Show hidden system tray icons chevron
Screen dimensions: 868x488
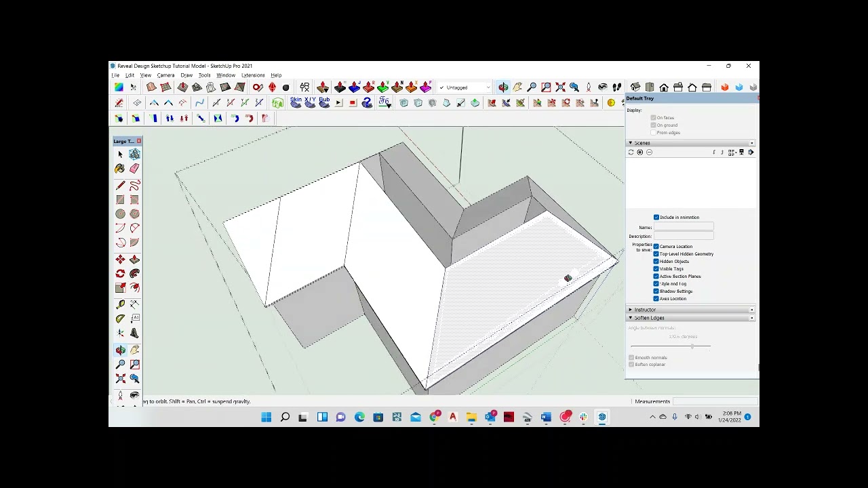(652, 417)
